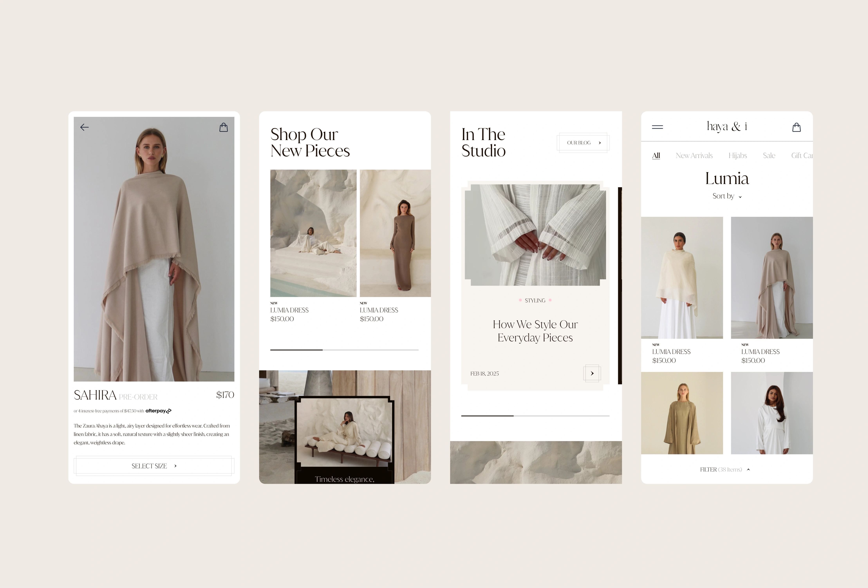Switch to the New Arrivals tab
Image resolution: width=868 pixels, height=588 pixels.
(694, 155)
